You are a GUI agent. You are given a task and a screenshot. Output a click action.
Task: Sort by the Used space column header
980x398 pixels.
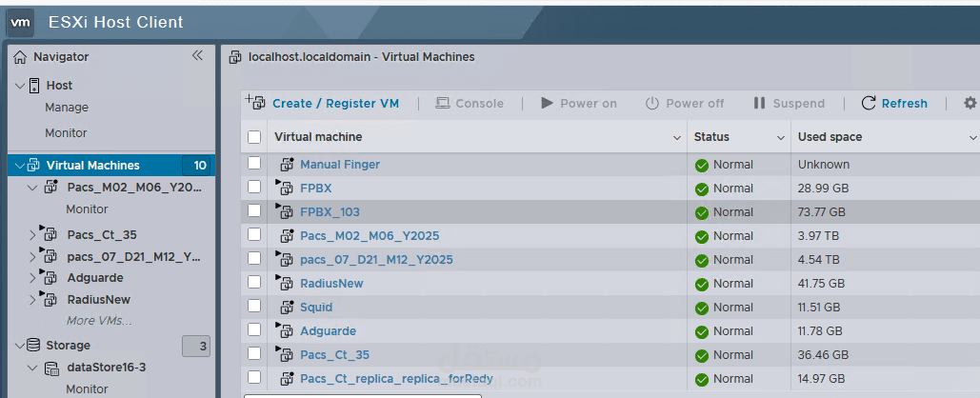(x=830, y=137)
